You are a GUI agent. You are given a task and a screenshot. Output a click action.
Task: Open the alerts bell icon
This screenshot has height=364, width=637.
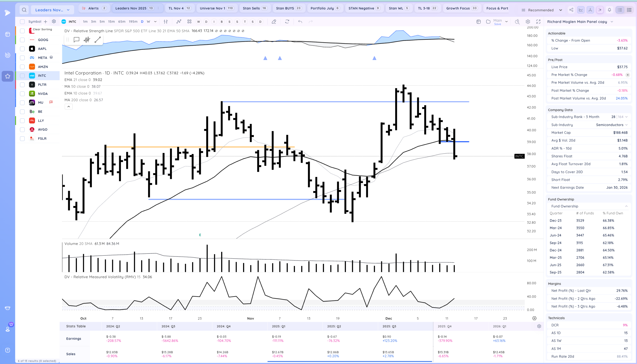609,10
